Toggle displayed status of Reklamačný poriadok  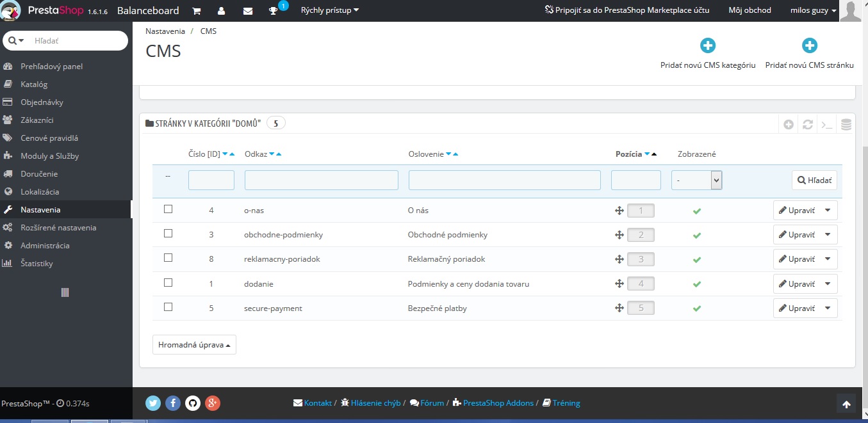(697, 259)
